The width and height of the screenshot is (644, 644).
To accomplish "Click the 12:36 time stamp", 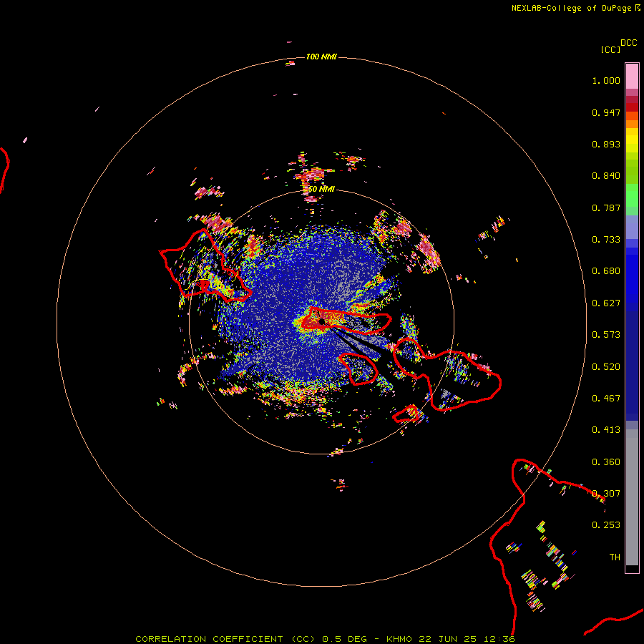I will (x=499, y=639).
